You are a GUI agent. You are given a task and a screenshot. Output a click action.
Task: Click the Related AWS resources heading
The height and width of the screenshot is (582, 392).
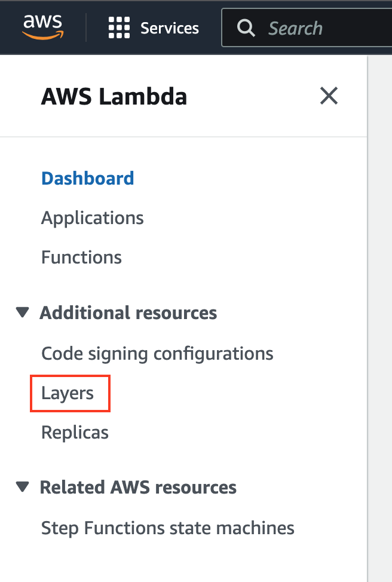(138, 488)
